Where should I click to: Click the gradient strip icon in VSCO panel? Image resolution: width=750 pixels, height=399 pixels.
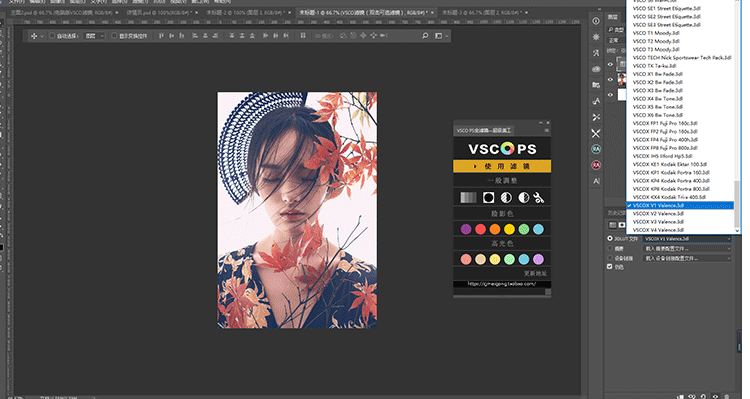pyautogui.click(x=468, y=198)
